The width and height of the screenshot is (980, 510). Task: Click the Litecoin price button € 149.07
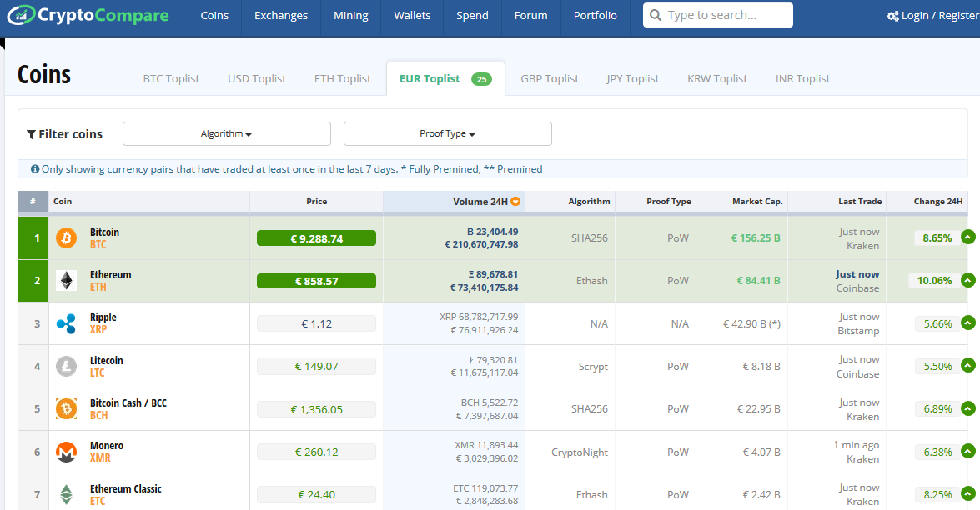tap(316, 367)
